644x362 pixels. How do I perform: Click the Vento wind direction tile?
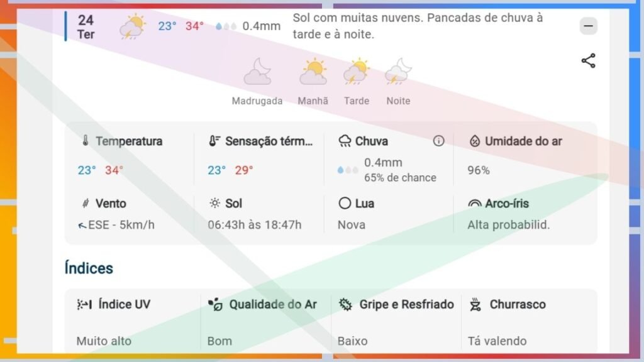coord(129,214)
